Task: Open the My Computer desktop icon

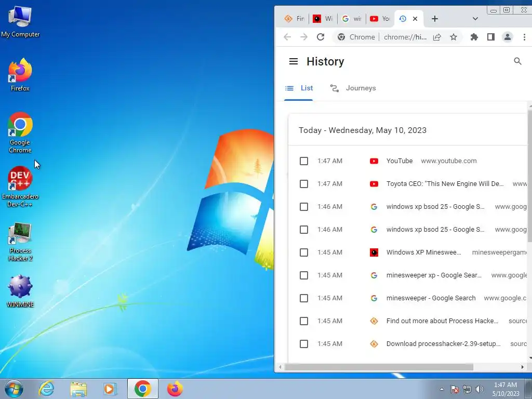Action: coord(20,22)
